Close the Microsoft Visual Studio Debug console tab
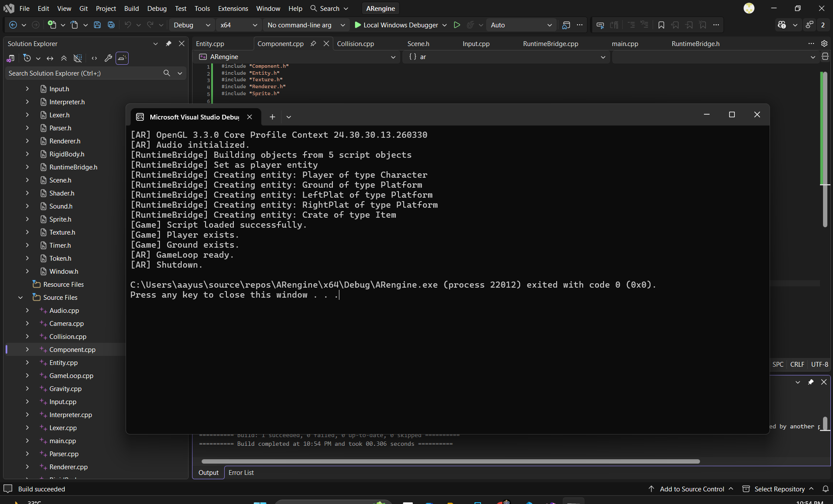Image resolution: width=833 pixels, height=504 pixels. click(250, 117)
